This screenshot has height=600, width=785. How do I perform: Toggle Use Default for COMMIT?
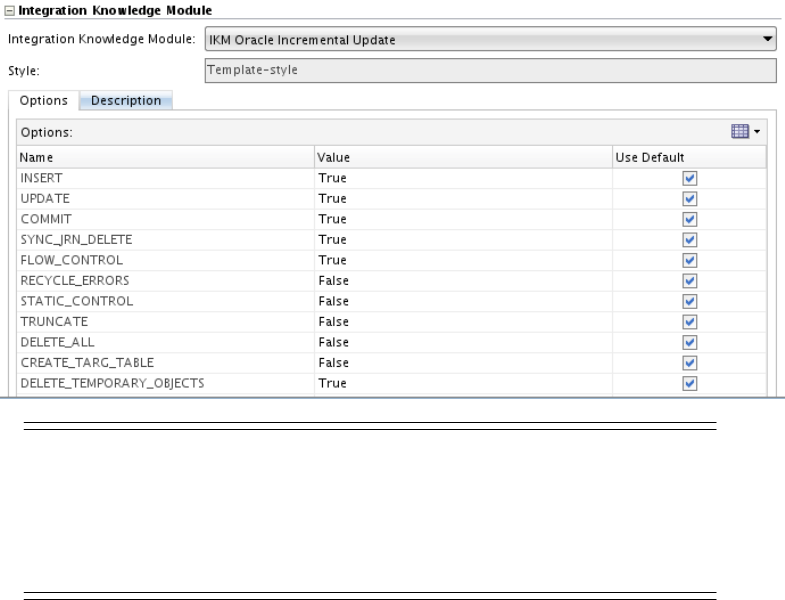tap(690, 219)
